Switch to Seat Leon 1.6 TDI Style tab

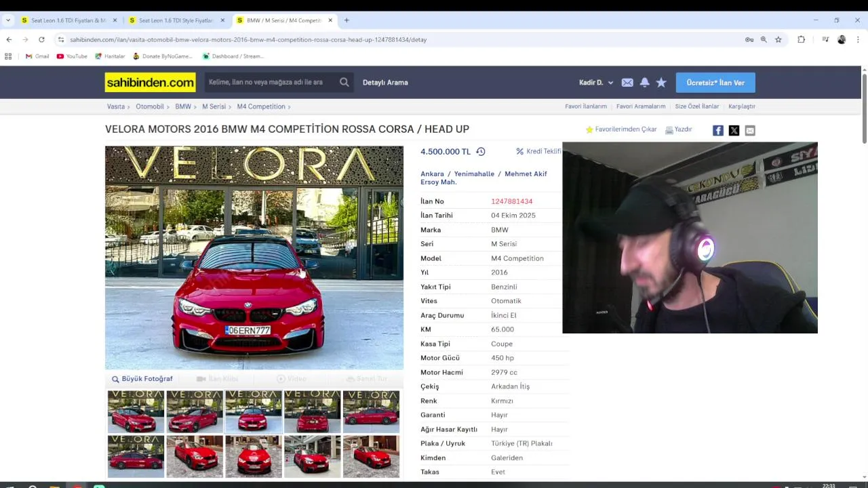pyautogui.click(x=175, y=20)
